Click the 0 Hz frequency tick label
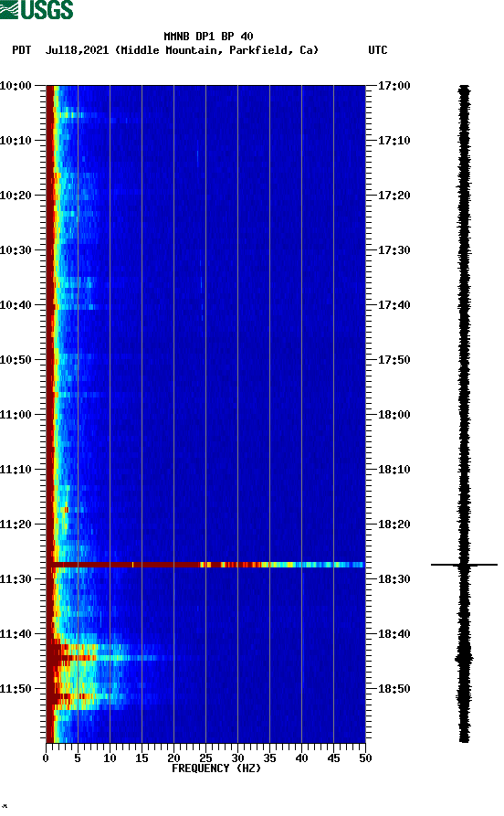Screen dimensions: 504x816 tap(46, 758)
